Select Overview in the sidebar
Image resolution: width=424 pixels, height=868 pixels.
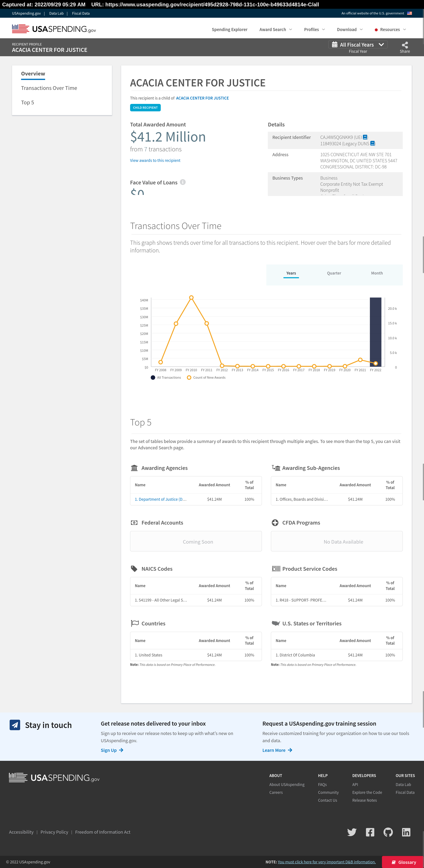click(x=33, y=73)
